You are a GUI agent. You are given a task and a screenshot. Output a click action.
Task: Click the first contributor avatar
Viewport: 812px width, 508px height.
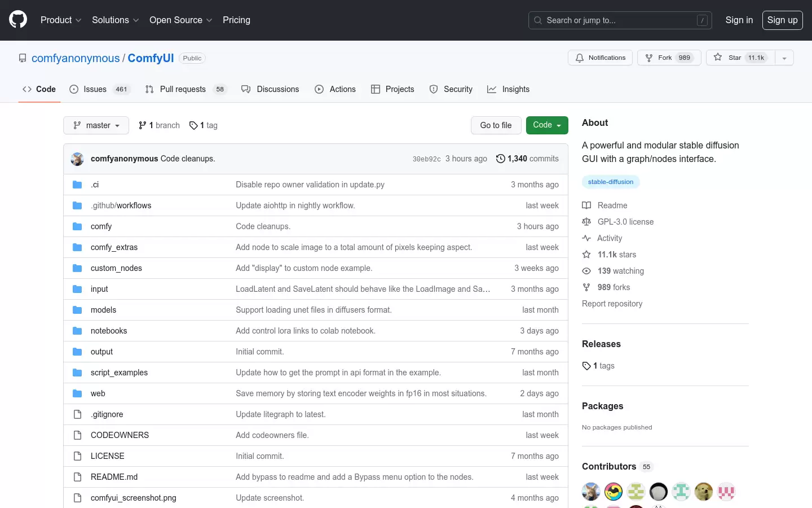[591, 492]
